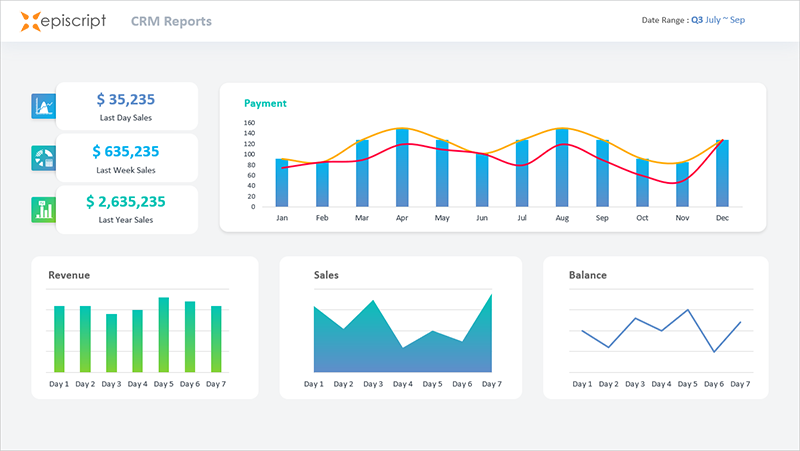Click the Sales area chart Day 3 peak
This screenshot has width=800, height=451.
click(373, 301)
